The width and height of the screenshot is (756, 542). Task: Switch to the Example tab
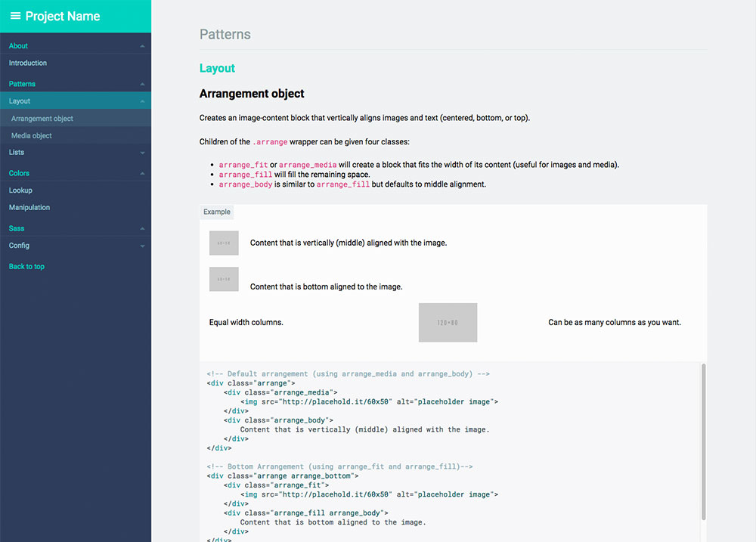[x=217, y=212]
